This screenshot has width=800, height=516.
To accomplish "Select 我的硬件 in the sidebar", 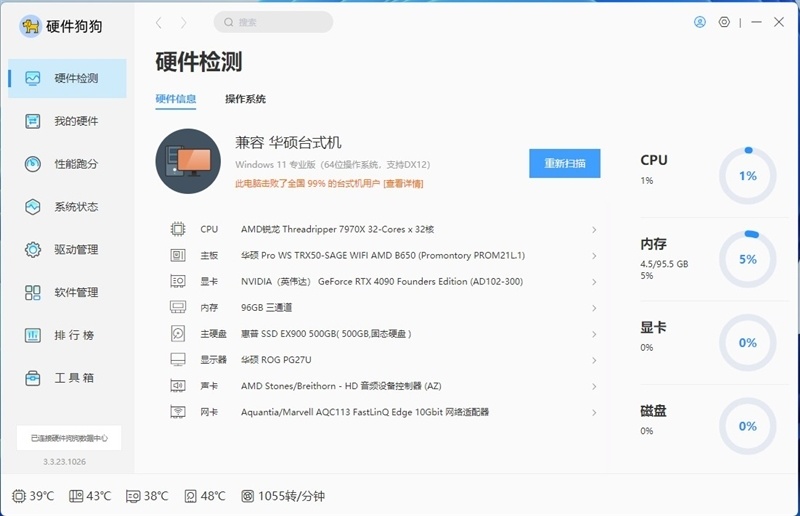I will 67,121.
